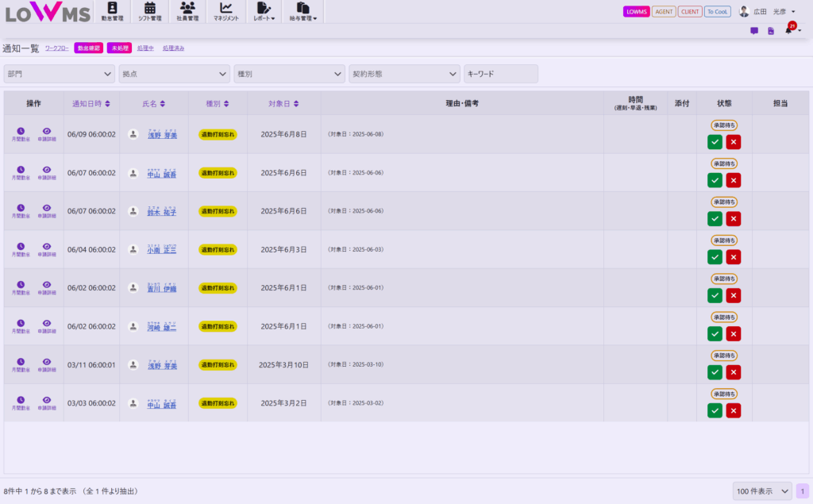This screenshot has width=813, height=504.
Task: Expand the レポート menu
Action: coord(264,12)
